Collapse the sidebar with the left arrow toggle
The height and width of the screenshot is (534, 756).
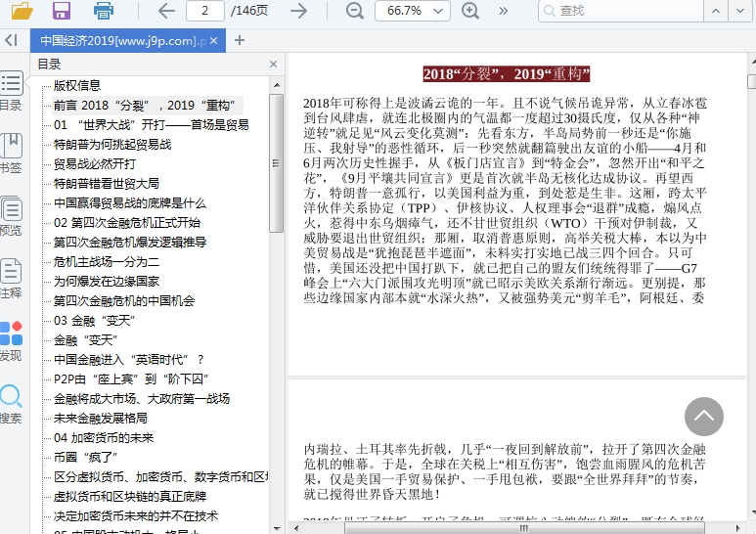(x=11, y=40)
